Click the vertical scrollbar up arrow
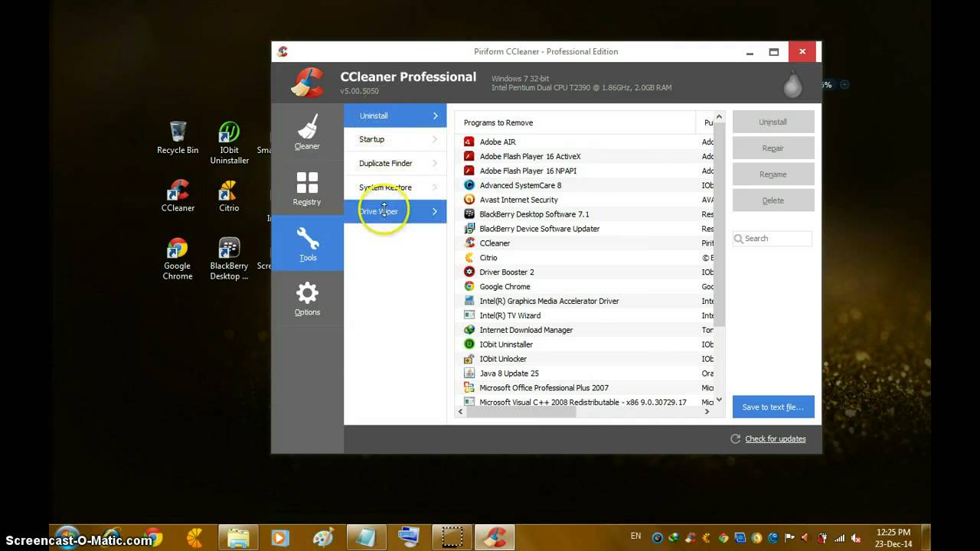Viewport: 980px width, 551px height. coord(719,117)
